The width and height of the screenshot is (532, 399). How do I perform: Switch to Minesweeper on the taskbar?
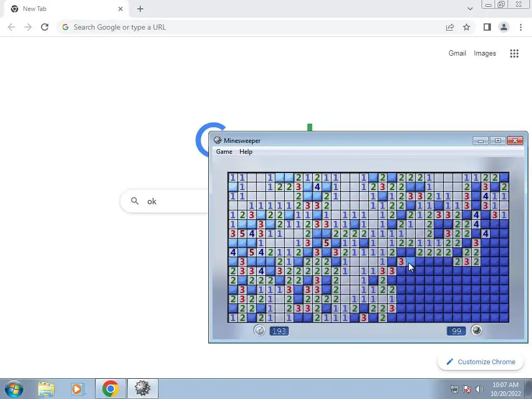tap(142, 389)
